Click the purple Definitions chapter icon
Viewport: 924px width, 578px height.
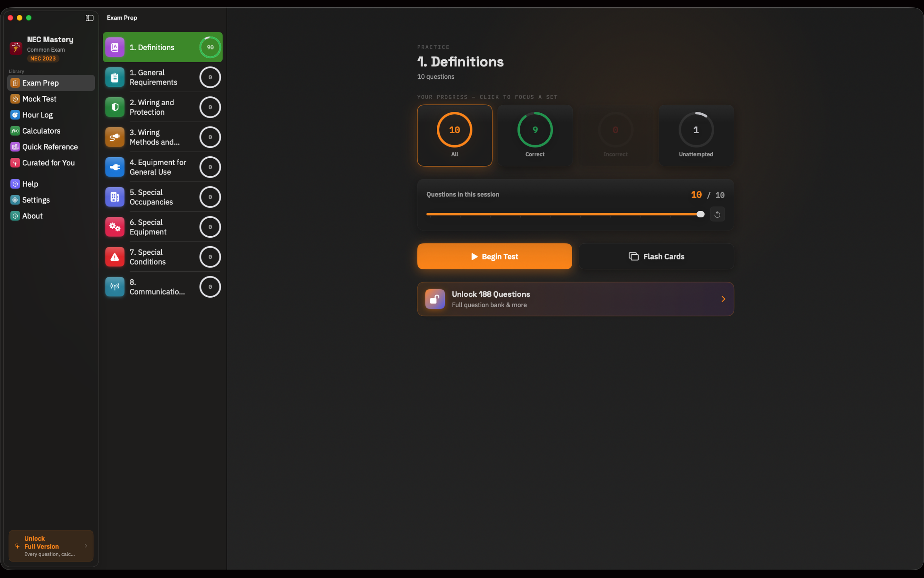pyautogui.click(x=115, y=48)
